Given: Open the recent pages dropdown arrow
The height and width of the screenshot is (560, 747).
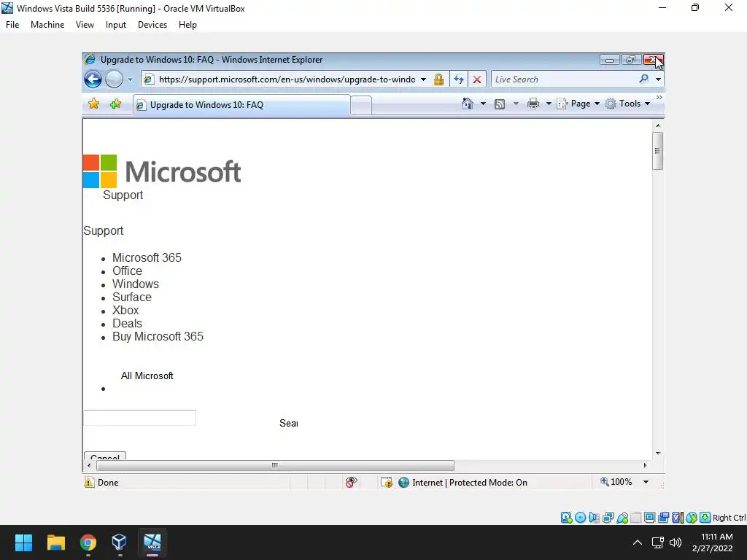Looking at the screenshot, I should [130, 79].
